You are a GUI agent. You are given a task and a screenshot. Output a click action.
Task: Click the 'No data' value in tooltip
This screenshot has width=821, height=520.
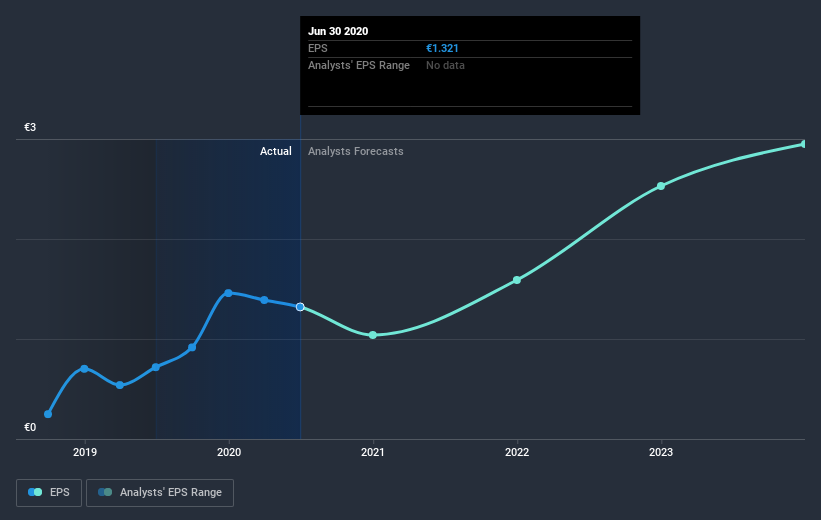click(445, 65)
